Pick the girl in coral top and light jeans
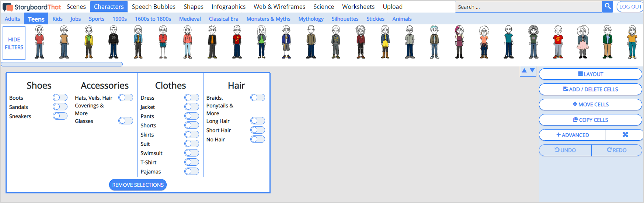This screenshot has width=644, height=203. click(x=188, y=42)
